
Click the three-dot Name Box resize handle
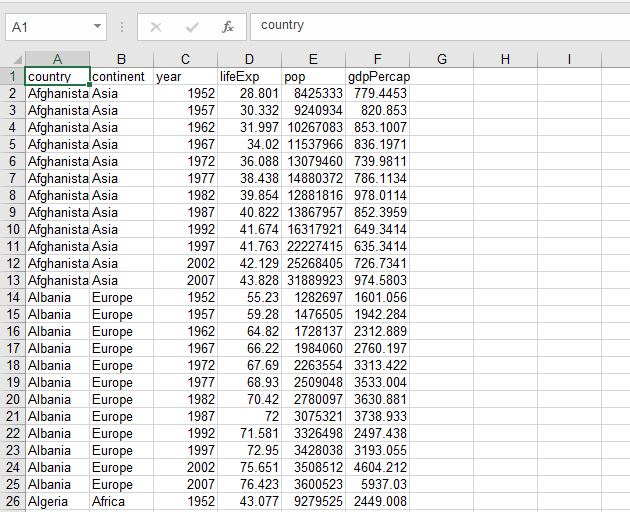point(121,27)
